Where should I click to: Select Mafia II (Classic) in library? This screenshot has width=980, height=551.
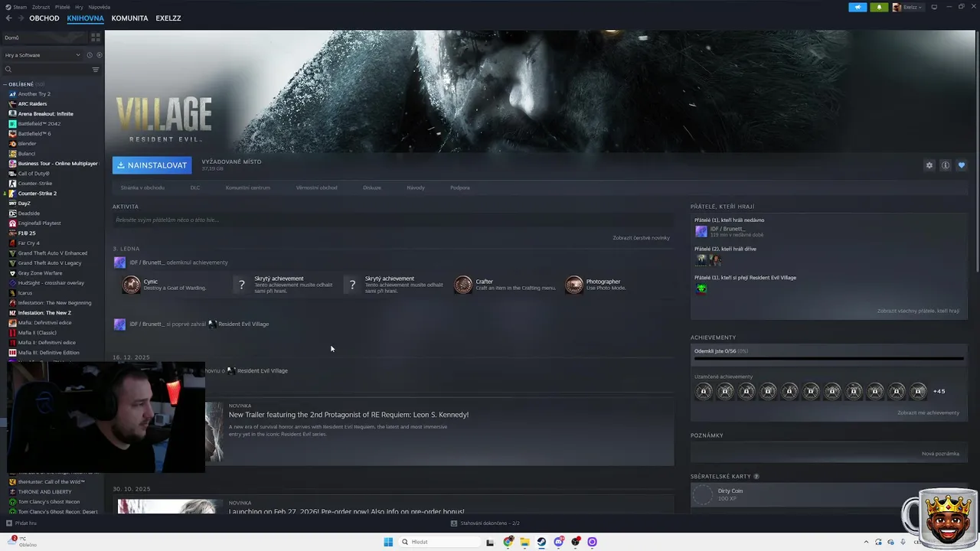click(37, 333)
